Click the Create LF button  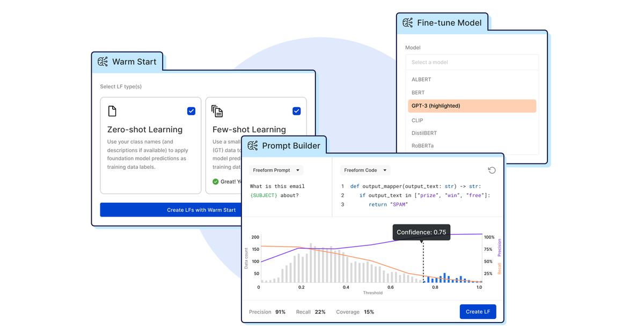tap(478, 312)
